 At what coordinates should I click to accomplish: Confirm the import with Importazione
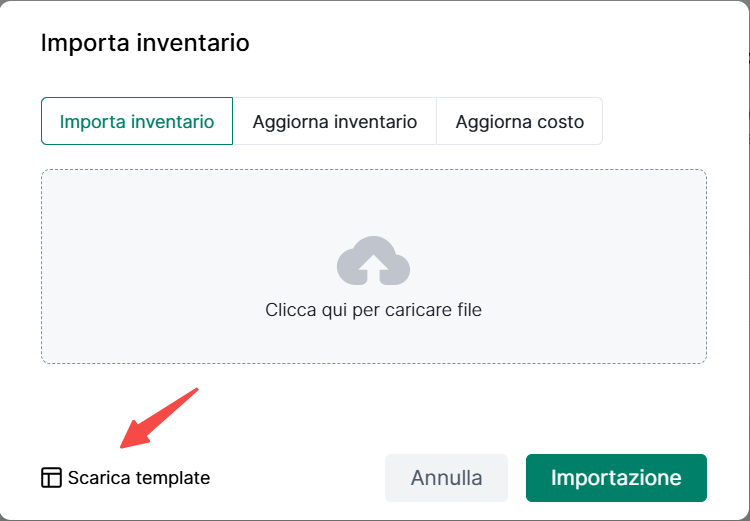coord(616,478)
